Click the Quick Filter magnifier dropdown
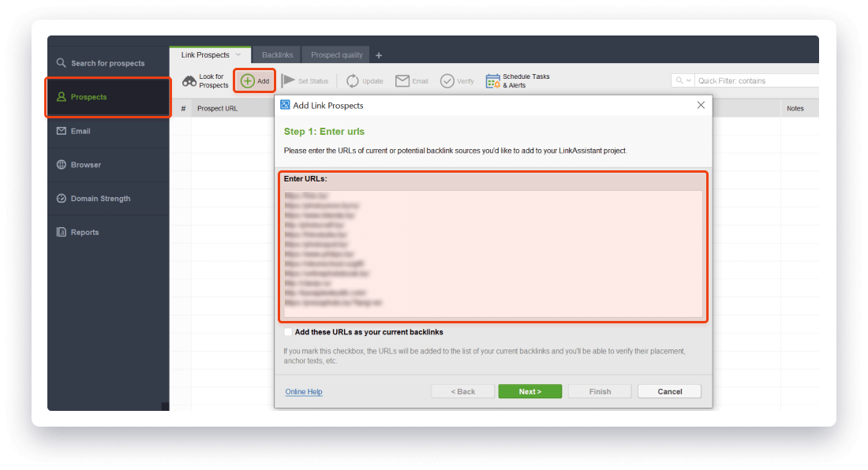Screen dimensions: 868x470 pyautogui.click(x=683, y=80)
